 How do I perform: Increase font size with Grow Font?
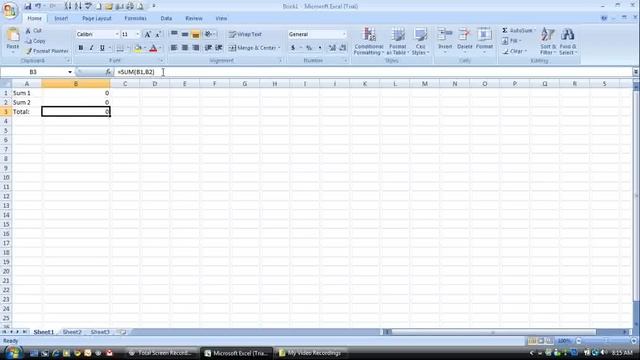pyautogui.click(x=148, y=34)
